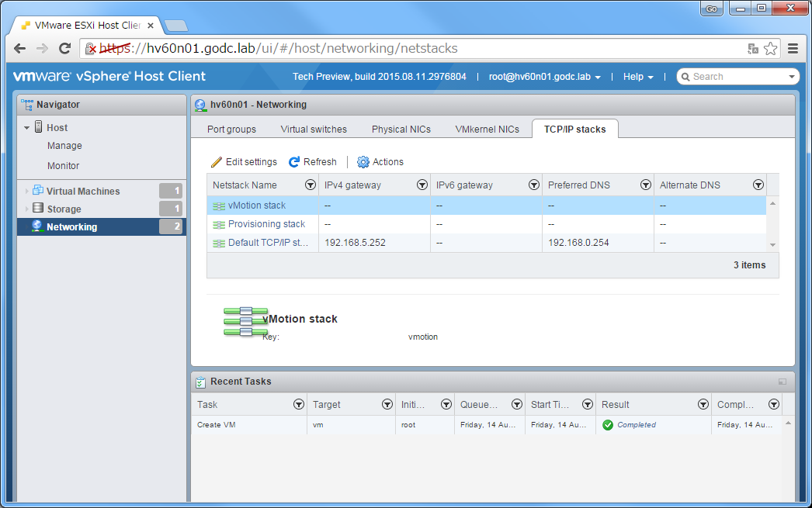This screenshot has height=508, width=812.
Task: Click the vMotion stack row icon
Action: pos(219,206)
